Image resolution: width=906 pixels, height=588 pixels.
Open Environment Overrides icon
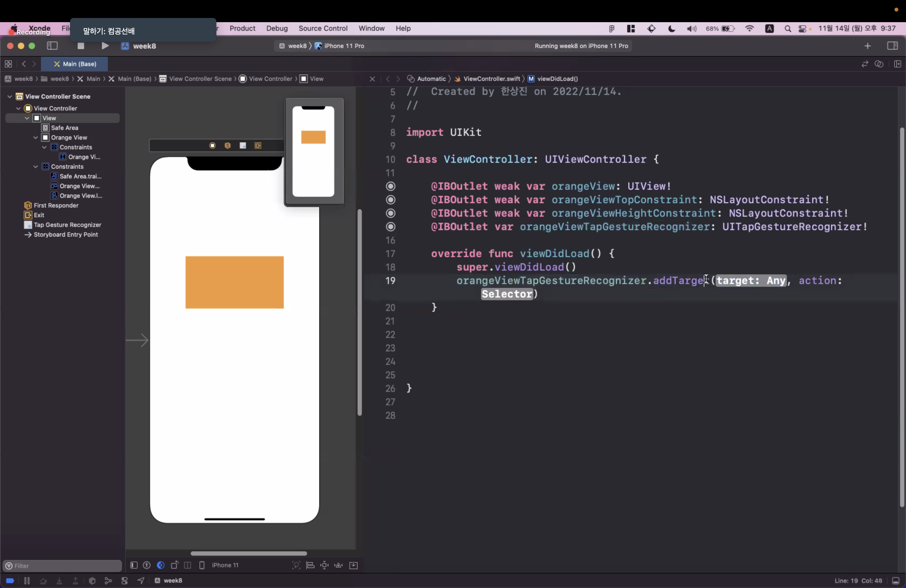click(x=124, y=581)
